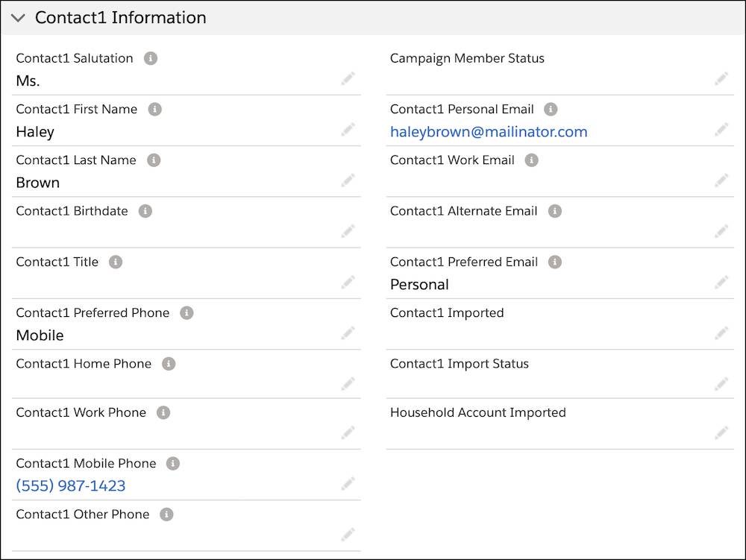
Task: Edit Campaign Member Status with pencil icon
Action: coord(721,78)
